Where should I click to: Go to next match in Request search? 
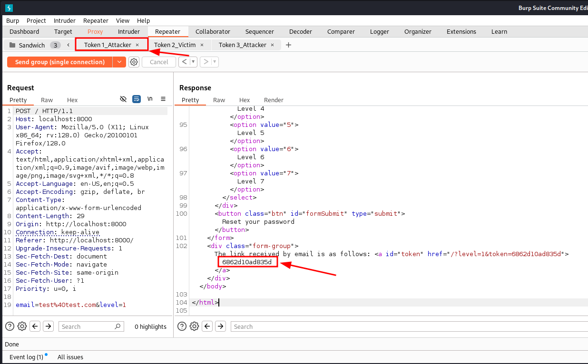48,326
